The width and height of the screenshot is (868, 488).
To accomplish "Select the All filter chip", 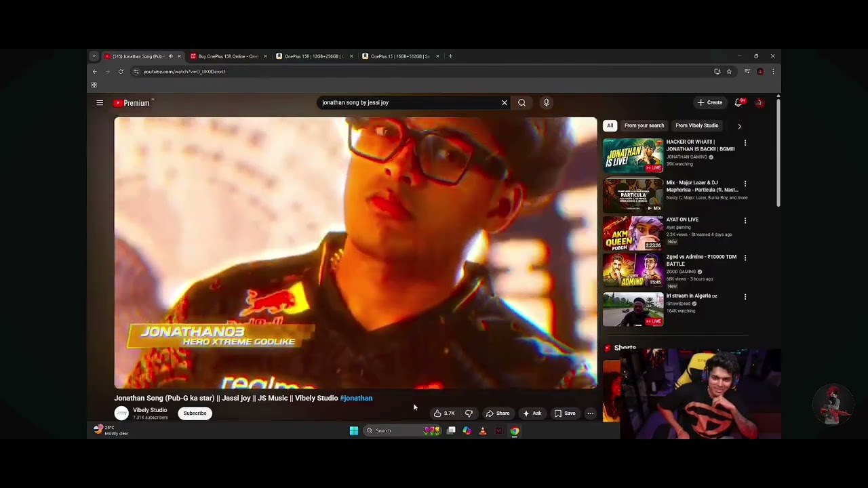I will click(x=610, y=125).
